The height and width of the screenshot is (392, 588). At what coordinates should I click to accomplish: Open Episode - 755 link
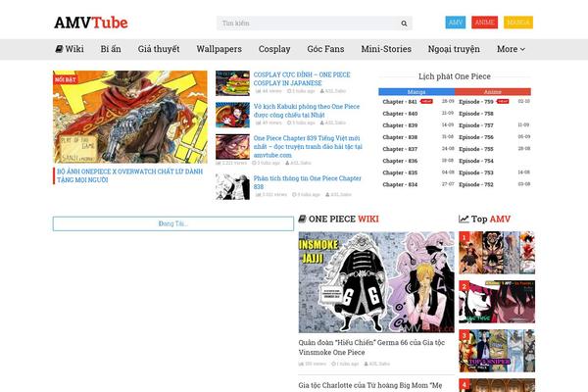pyautogui.click(x=476, y=149)
